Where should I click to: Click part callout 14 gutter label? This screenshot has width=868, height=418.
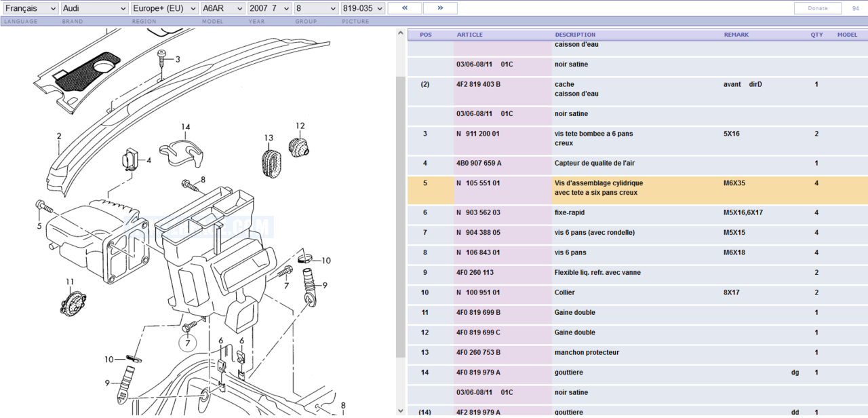185,127
